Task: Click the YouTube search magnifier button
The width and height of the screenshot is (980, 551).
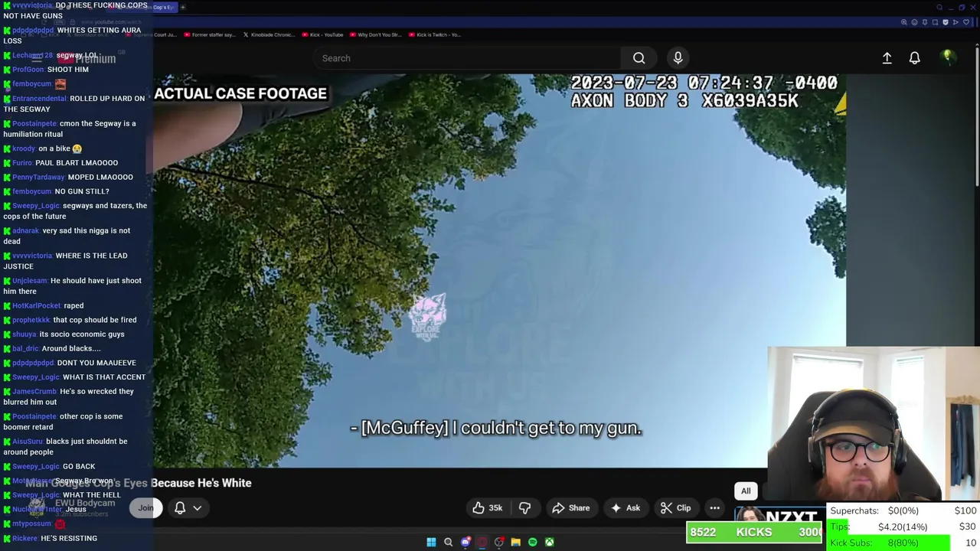Action: 639,58
